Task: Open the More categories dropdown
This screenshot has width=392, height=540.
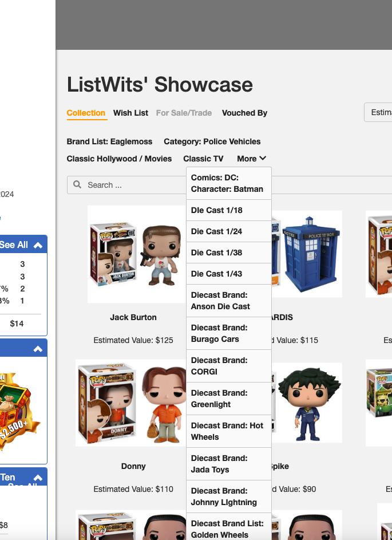Action: (x=252, y=159)
